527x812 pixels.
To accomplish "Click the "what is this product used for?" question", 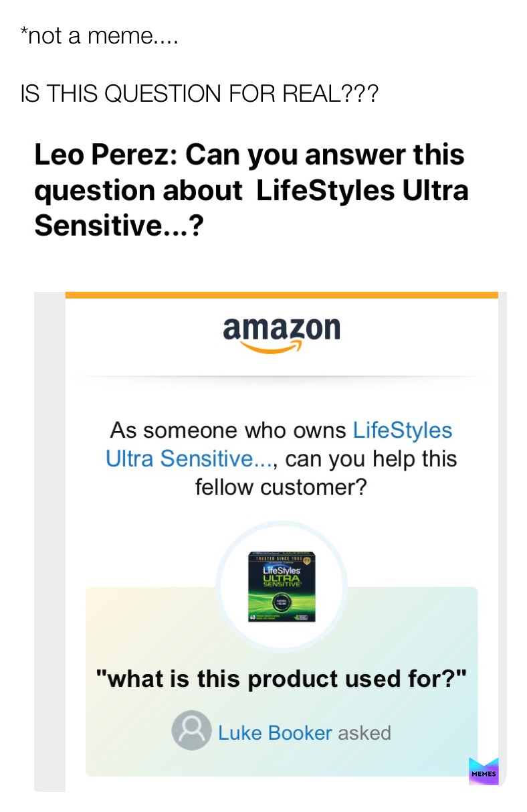I will tap(281, 680).
